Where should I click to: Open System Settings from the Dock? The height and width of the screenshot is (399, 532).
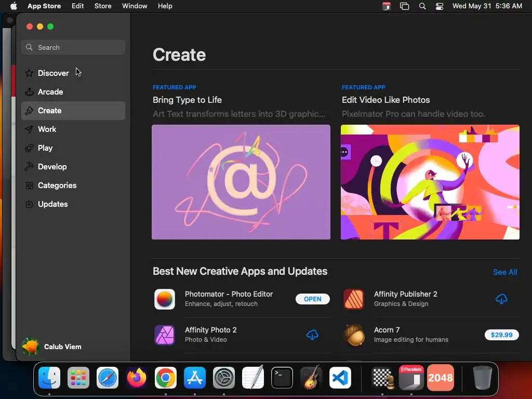click(224, 378)
